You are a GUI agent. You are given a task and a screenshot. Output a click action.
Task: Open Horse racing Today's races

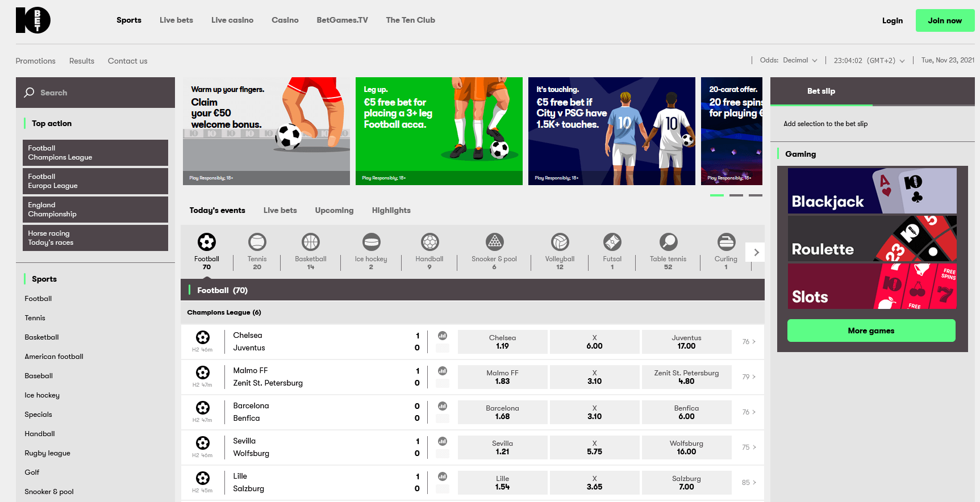point(95,238)
